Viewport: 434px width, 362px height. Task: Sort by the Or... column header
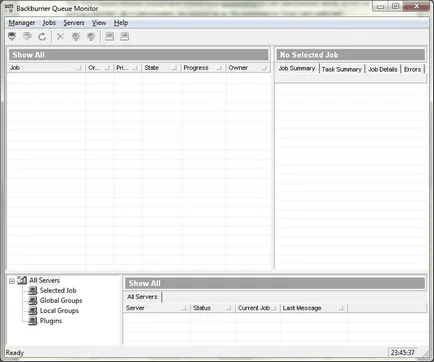[x=99, y=68]
